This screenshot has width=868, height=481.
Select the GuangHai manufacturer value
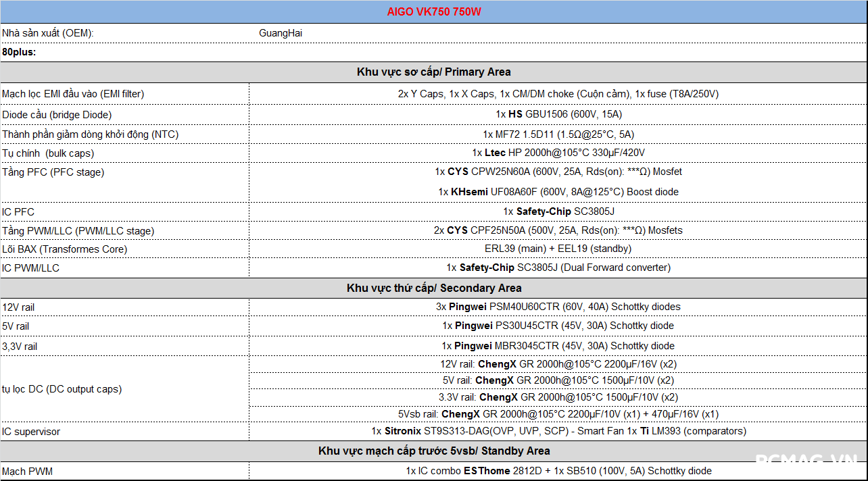(281, 32)
